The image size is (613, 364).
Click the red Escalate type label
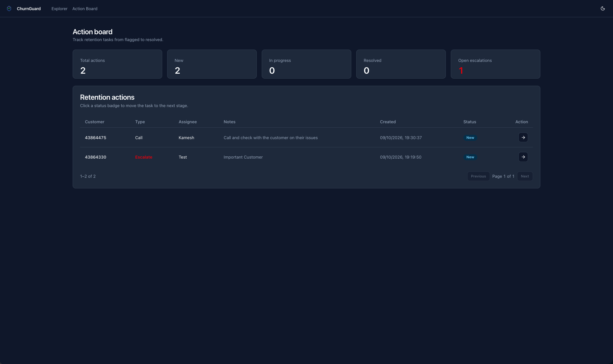(144, 157)
